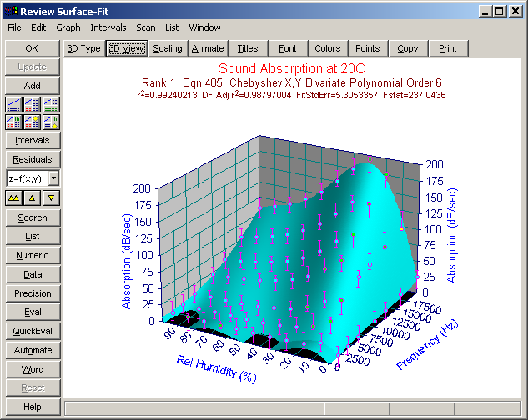
Task: Click the List sidebar button
Action: 33,237
